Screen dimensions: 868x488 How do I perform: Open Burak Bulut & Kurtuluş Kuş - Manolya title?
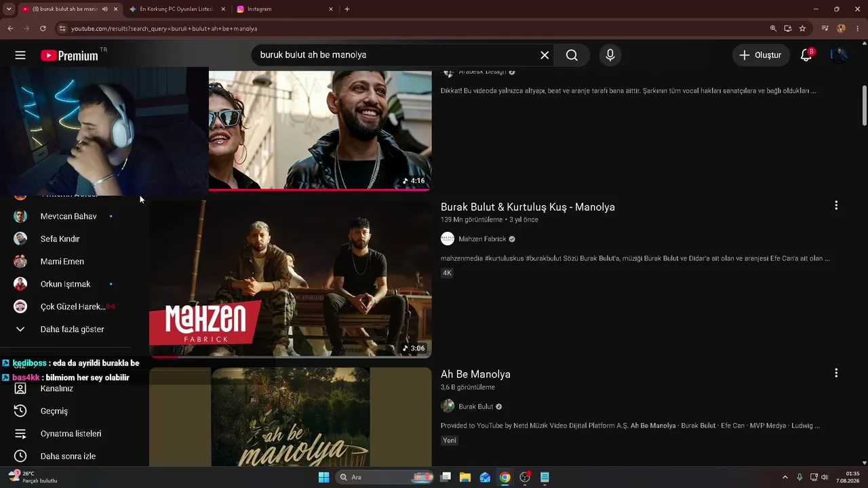click(528, 207)
